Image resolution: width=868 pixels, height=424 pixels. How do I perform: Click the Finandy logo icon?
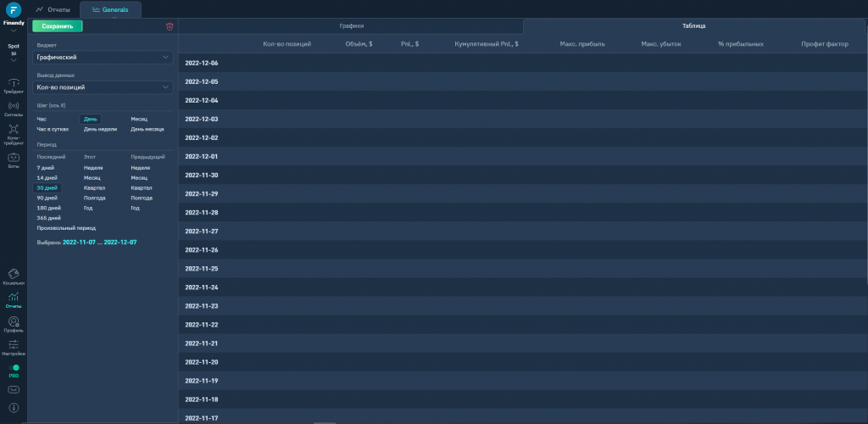point(14,9)
